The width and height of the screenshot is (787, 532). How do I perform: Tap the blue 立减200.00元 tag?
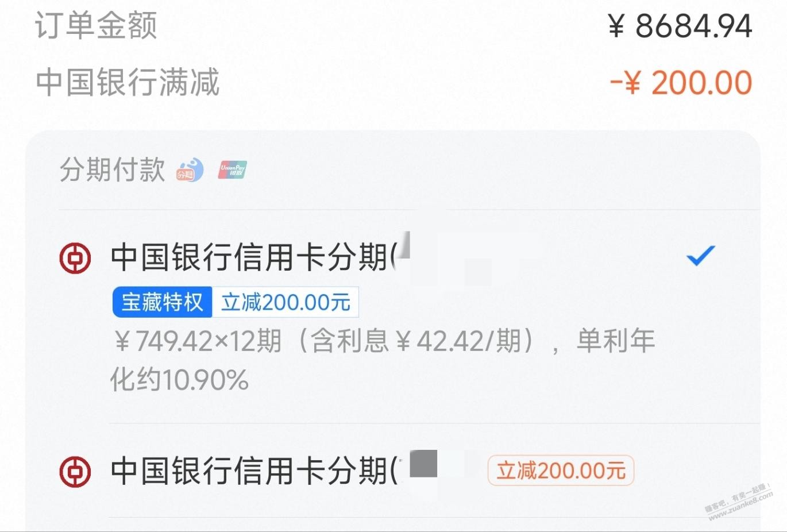pyautogui.click(x=286, y=302)
